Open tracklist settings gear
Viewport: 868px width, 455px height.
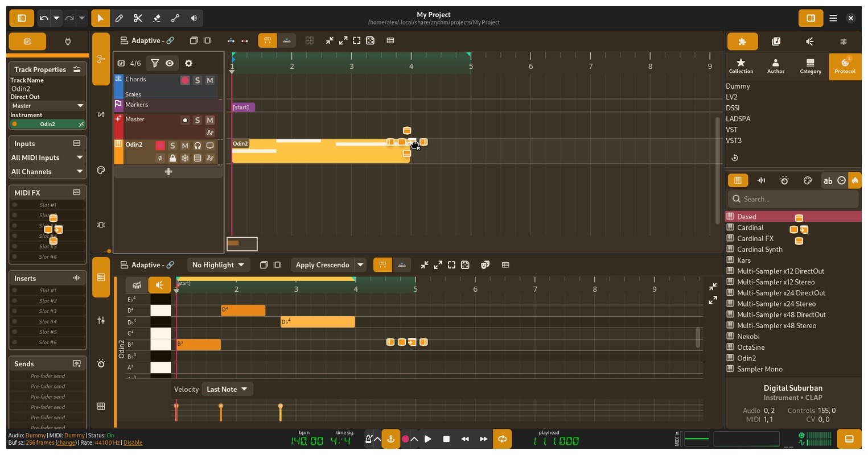pyautogui.click(x=188, y=63)
